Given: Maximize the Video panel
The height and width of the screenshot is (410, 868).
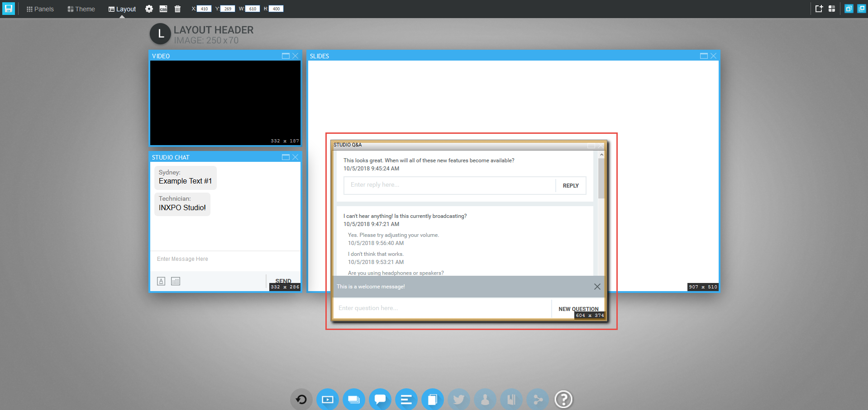Looking at the screenshot, I should pyautogui.click(x=286, y=56).
